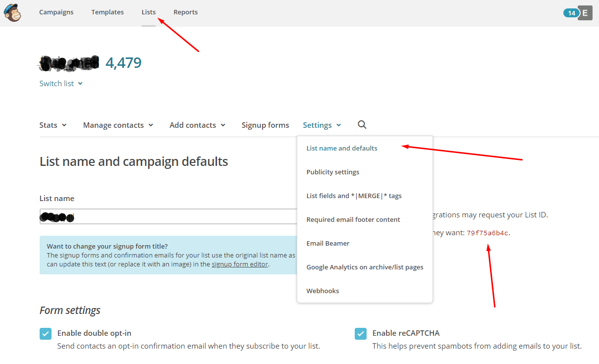The height and width of the screenshot is (364, 599).
Task: Uncheck Enable reCAPTCHA checkbox
Action: click(x=361, y=333)
